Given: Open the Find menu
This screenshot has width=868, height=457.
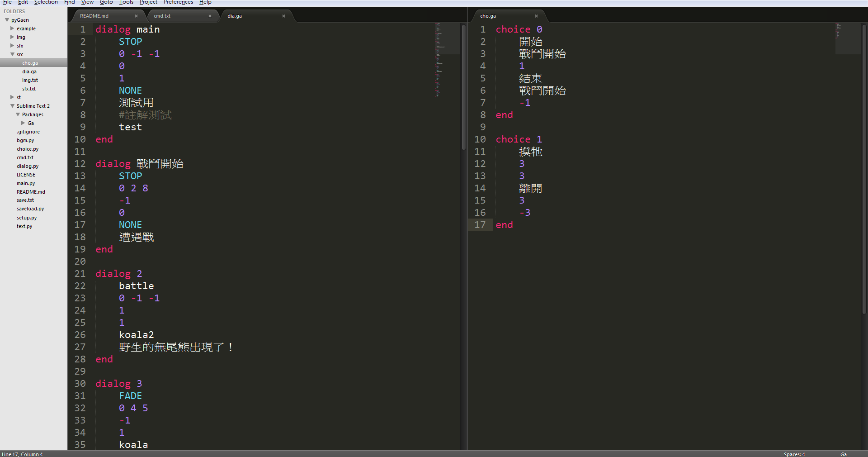Looking at the screenshot, I should point(70,2).
